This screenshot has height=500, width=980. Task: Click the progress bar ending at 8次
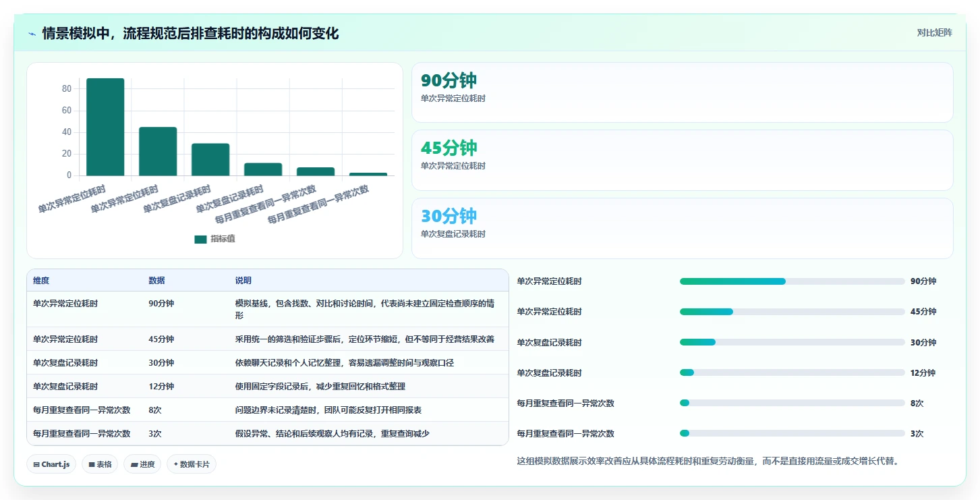pos(792,403)
